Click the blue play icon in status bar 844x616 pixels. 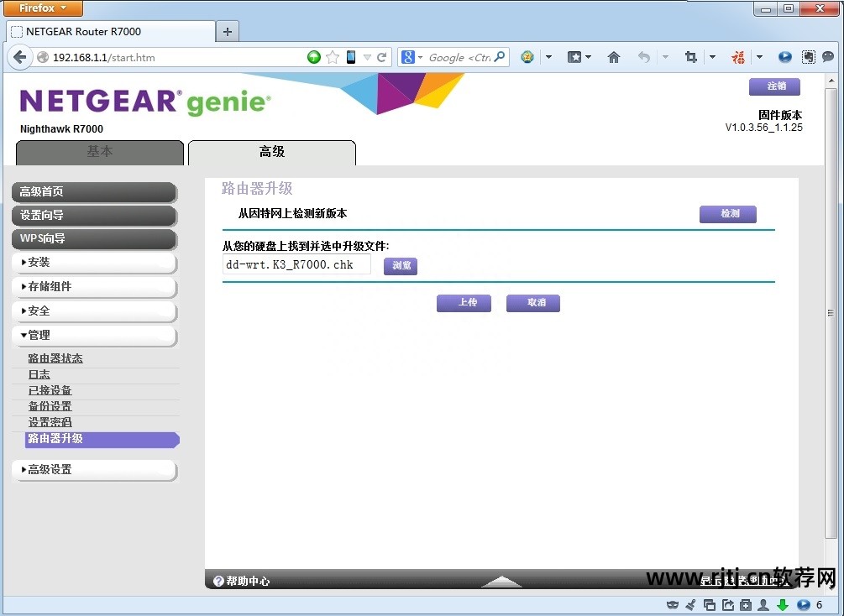coord(803,605)
